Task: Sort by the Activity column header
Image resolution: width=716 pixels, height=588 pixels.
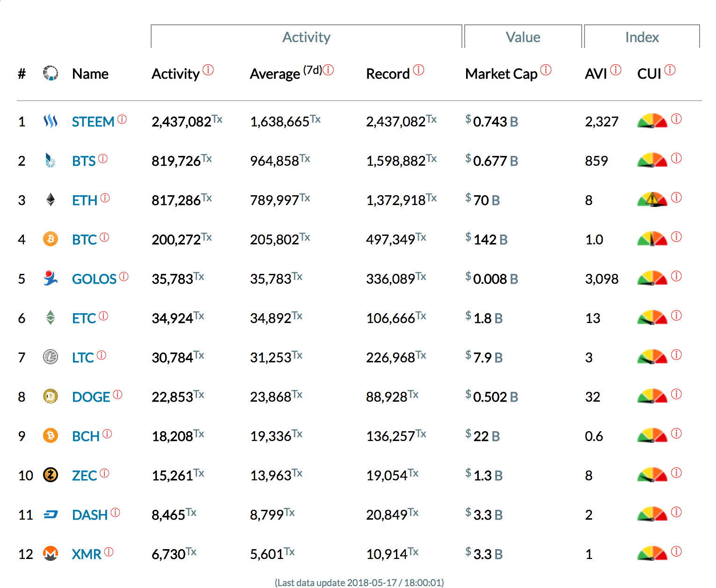Action: click(175, 73)
